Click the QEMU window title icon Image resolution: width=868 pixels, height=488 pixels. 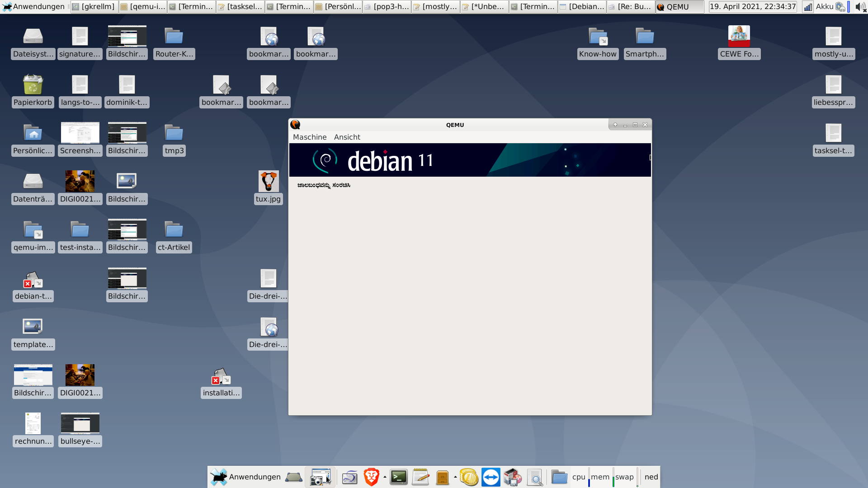coord(295,125)
